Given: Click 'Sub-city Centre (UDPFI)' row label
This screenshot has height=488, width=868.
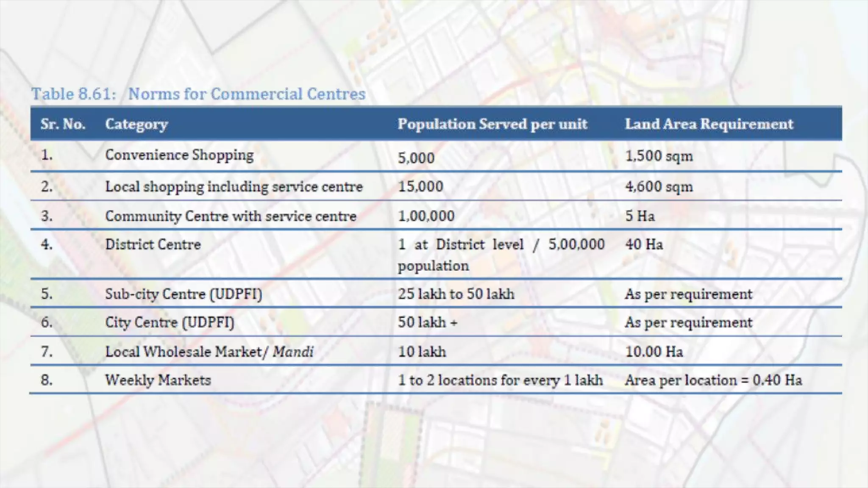Looking at the screenshot, I should (184, 294).
